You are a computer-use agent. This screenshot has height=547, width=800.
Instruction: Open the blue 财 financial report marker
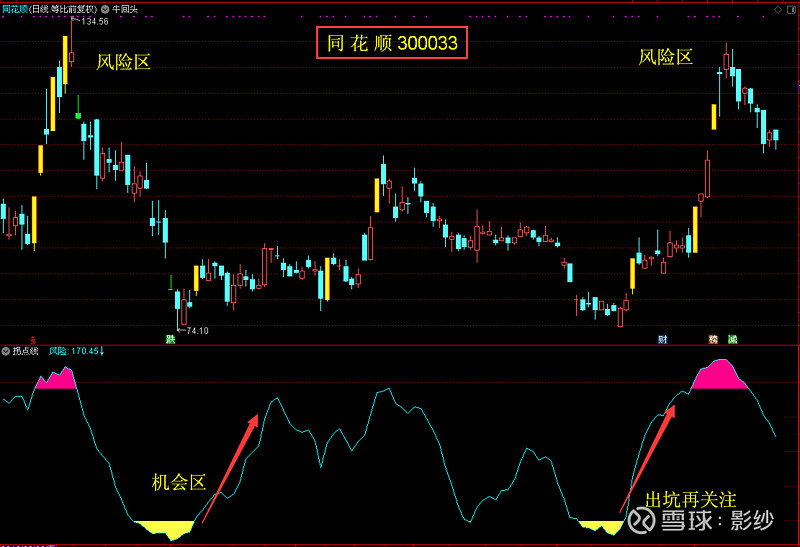(x=662, y=339)
